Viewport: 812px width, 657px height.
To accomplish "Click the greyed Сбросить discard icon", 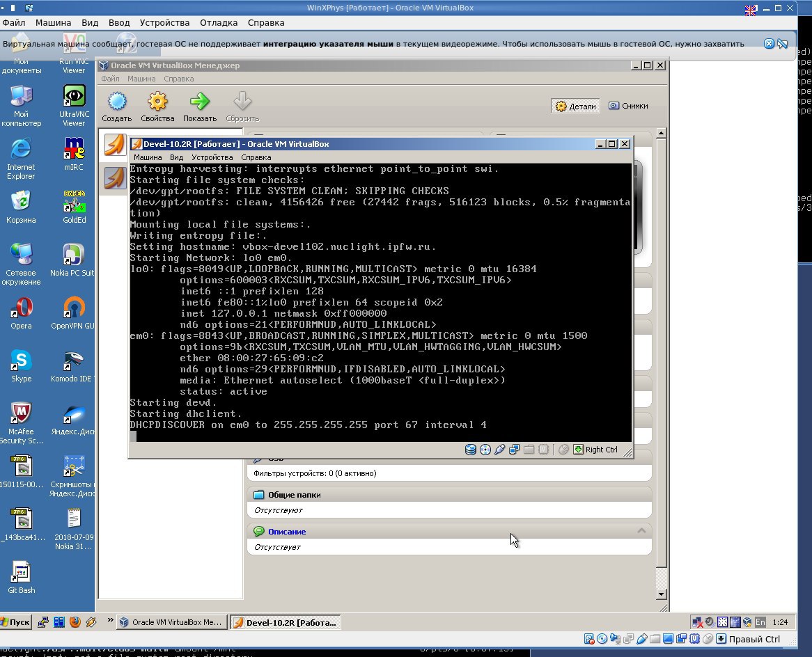I will pyautogui.click(x=242, y=101).
